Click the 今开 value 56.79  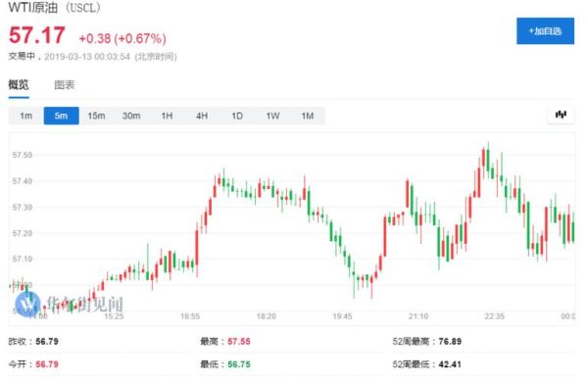[x=47, y=364]
